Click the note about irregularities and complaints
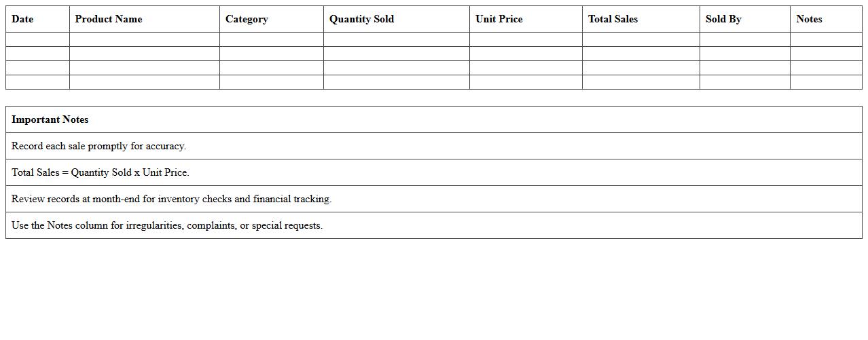This screenshot has height=340, width=868. point(167,225)
